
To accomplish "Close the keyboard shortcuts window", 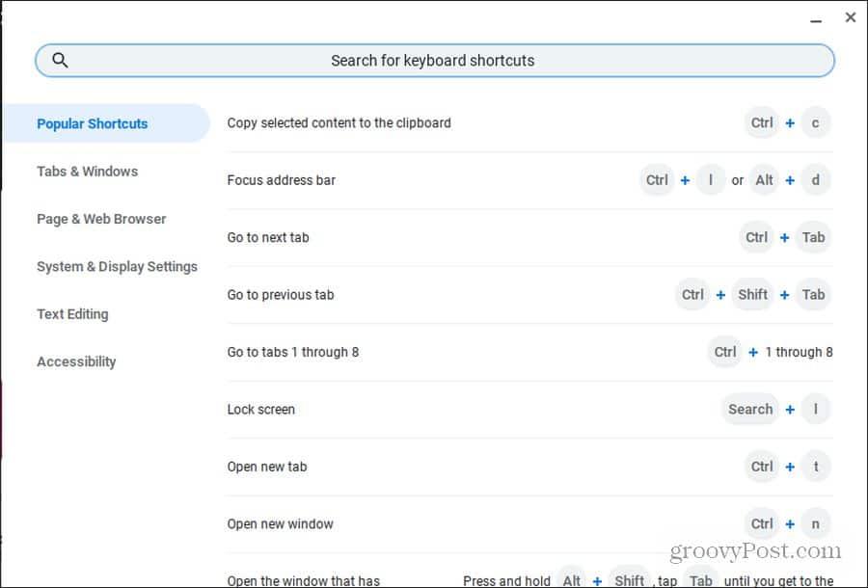I will point(851,17).
